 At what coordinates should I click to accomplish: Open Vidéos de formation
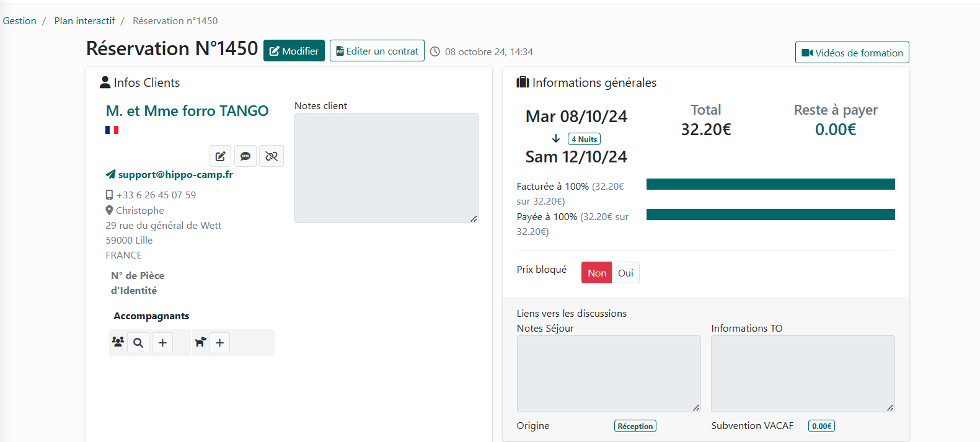(x=852, y=53)
